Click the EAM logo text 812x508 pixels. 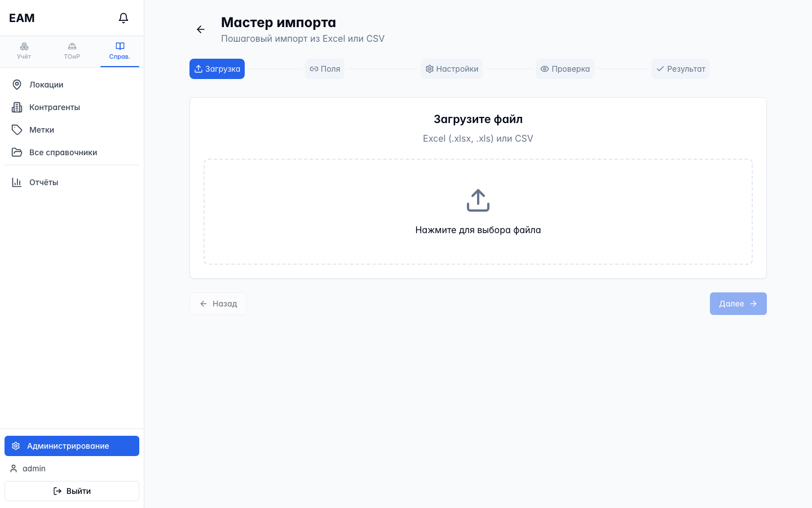point(22,18)
